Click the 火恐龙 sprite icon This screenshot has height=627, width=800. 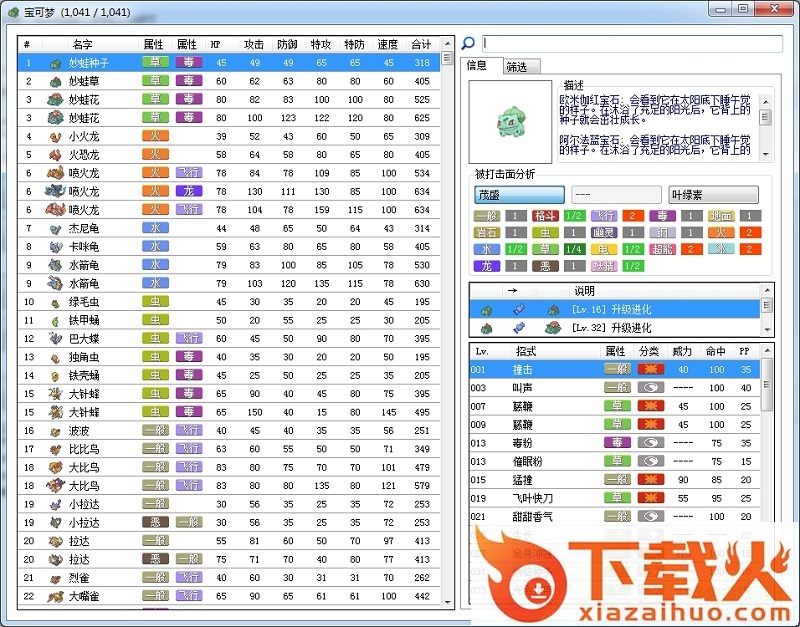click(x=55, y=155)
